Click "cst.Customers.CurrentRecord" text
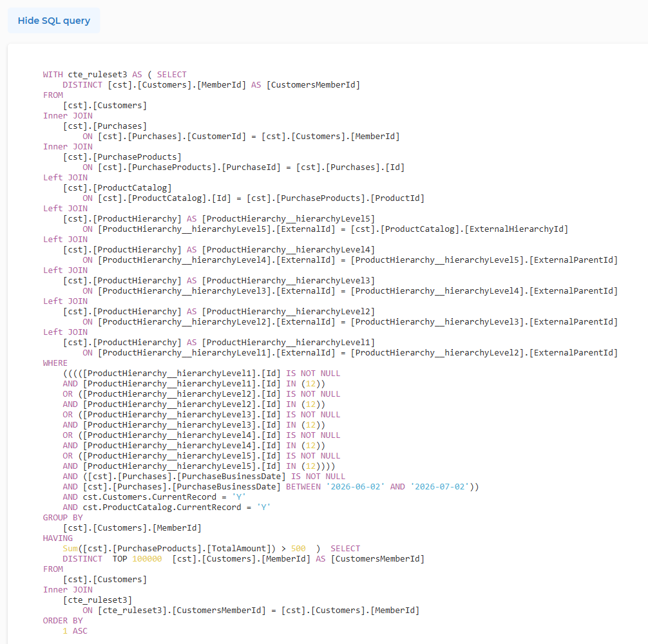648x644 pixels. [149, 497]
